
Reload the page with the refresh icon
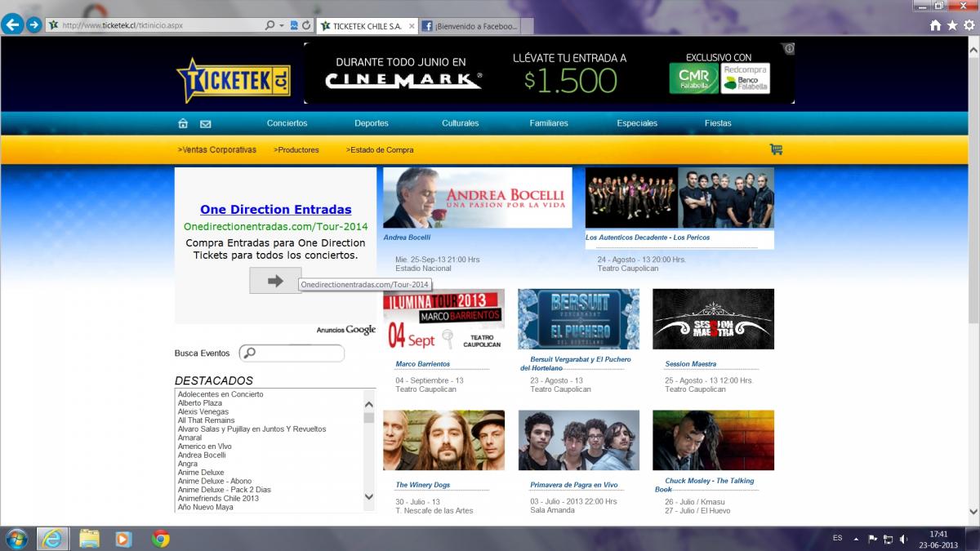[x=306, y=25]
